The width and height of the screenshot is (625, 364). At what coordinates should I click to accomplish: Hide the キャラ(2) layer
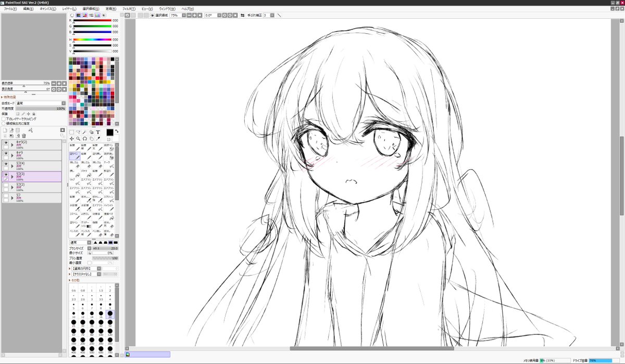click(x=6, y=143)
